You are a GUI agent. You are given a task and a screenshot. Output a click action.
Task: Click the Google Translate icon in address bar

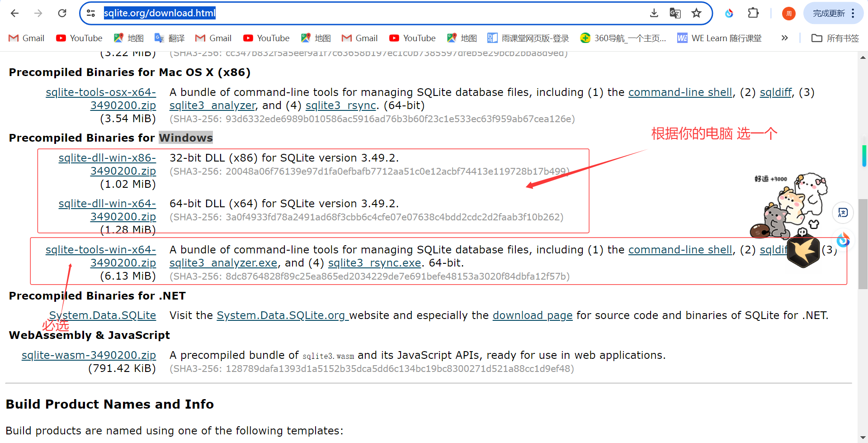tap(675, 13)
